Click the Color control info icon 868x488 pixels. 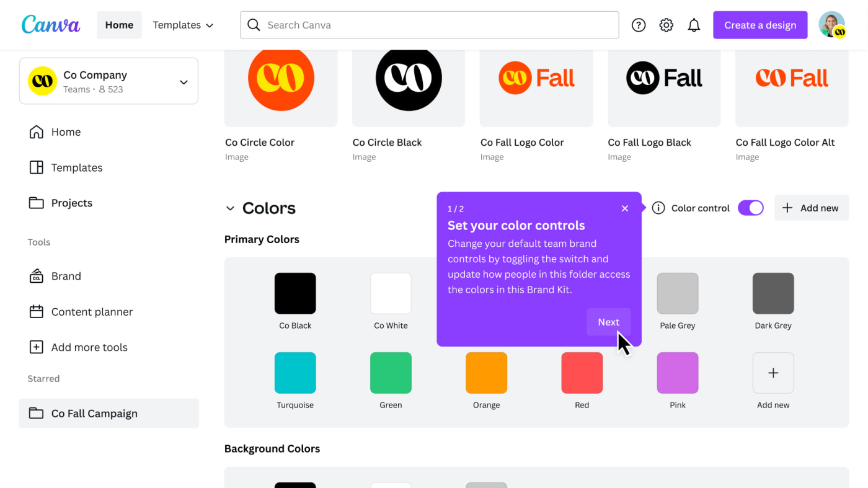(x=658, y=208)
